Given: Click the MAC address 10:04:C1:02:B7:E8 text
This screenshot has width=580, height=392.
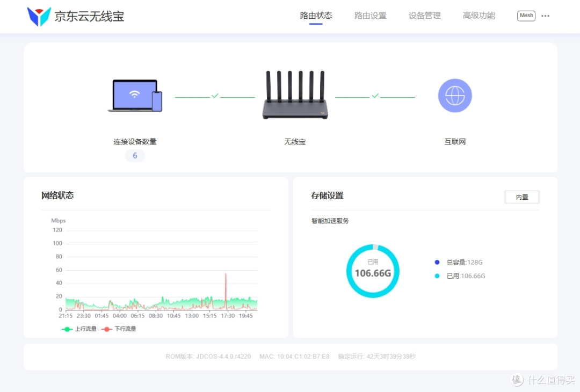Looking at the screenshot, I should pyautogui.click(x=294, y=357).
